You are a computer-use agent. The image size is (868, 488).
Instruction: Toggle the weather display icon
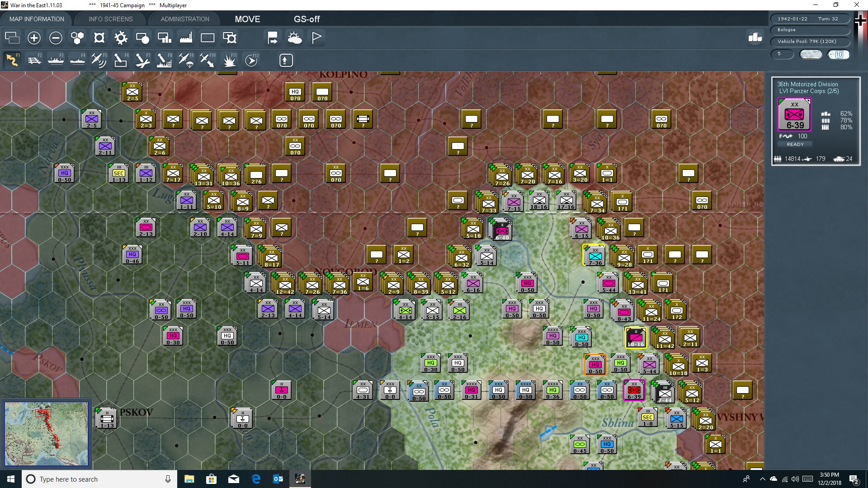(295, 38)
